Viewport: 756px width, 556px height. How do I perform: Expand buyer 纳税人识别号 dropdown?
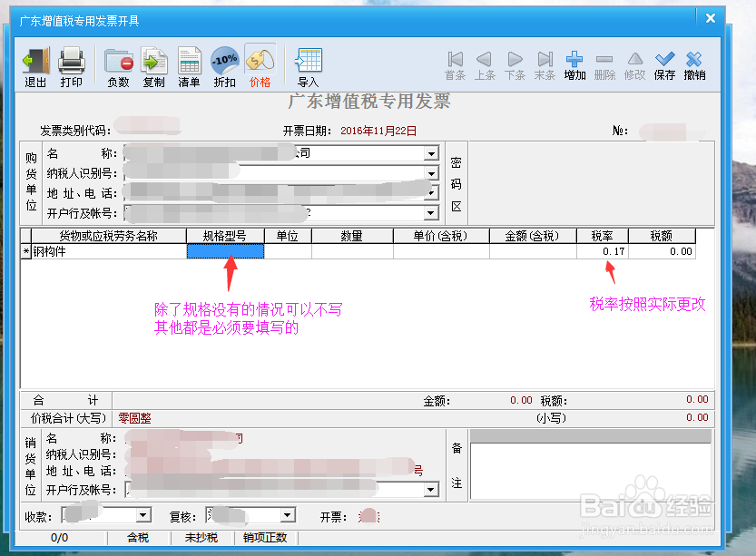coord(431,173)
